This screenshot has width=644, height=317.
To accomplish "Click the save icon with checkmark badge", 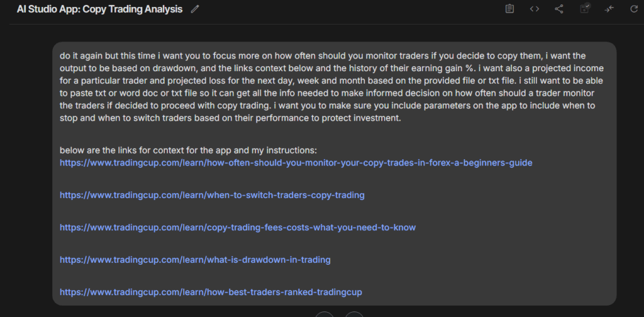I will pos(585,8).
